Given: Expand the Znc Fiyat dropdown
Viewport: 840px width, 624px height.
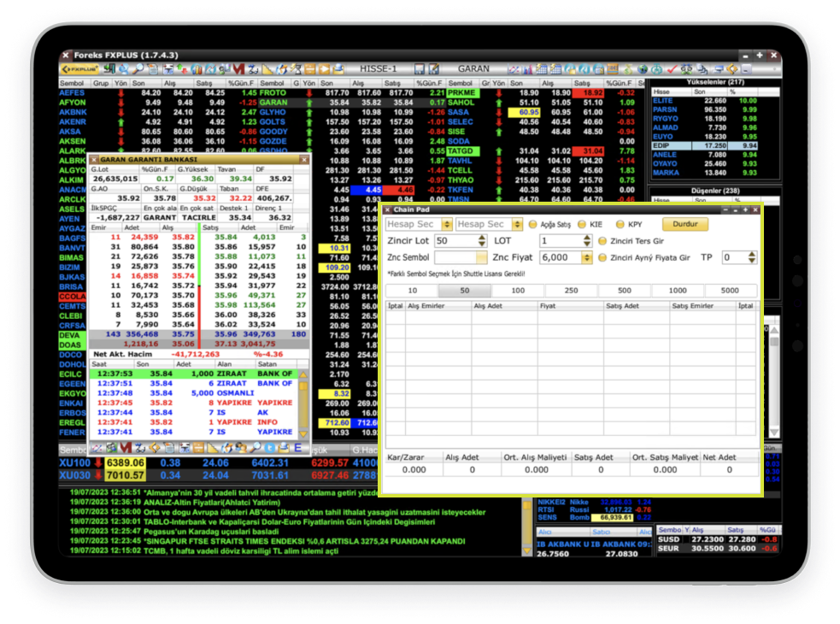Looking at the screenshot, I should pyautogui.click(x=586, y=257).
